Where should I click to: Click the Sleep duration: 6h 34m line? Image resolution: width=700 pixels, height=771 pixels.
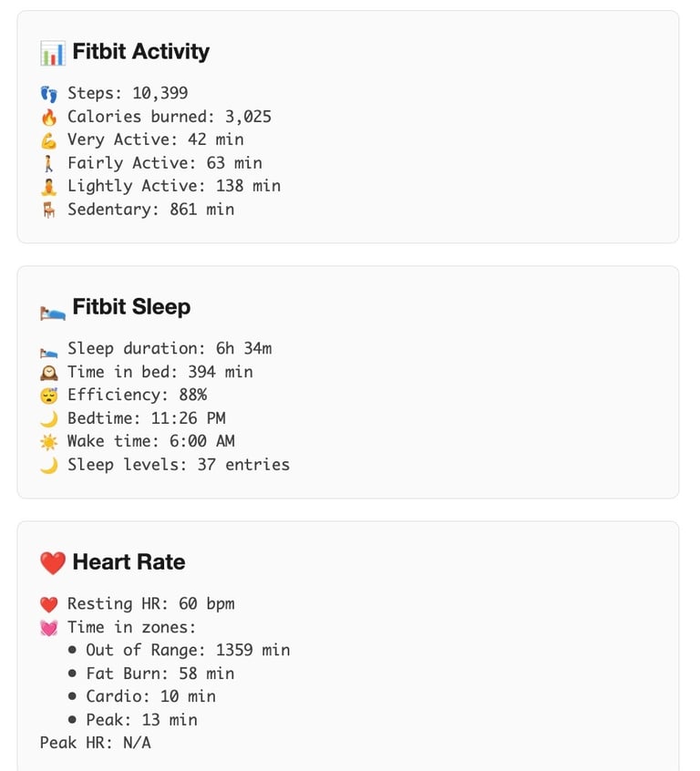click(x=170, y=348)
